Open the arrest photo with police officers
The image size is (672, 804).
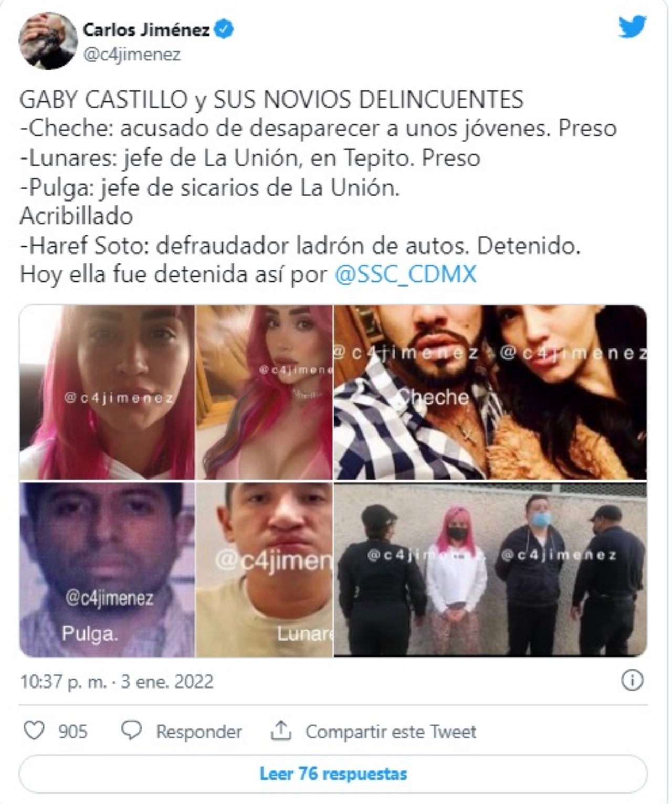[x=490, y=569]
